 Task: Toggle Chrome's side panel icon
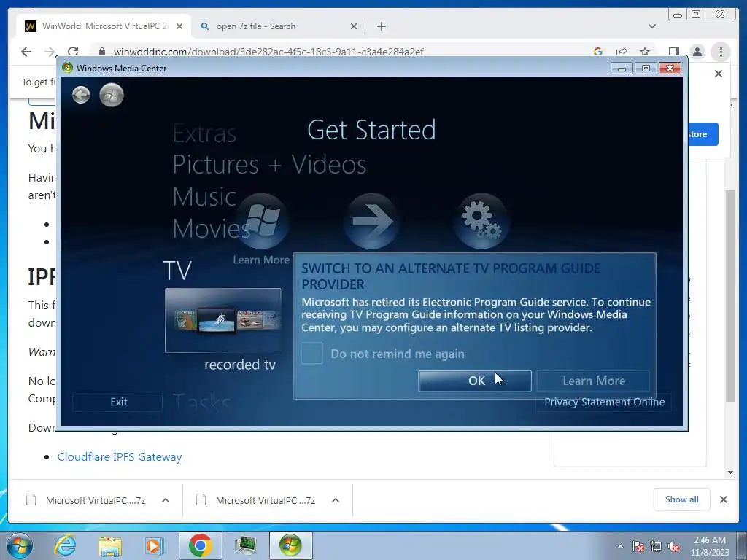(673, 52)
